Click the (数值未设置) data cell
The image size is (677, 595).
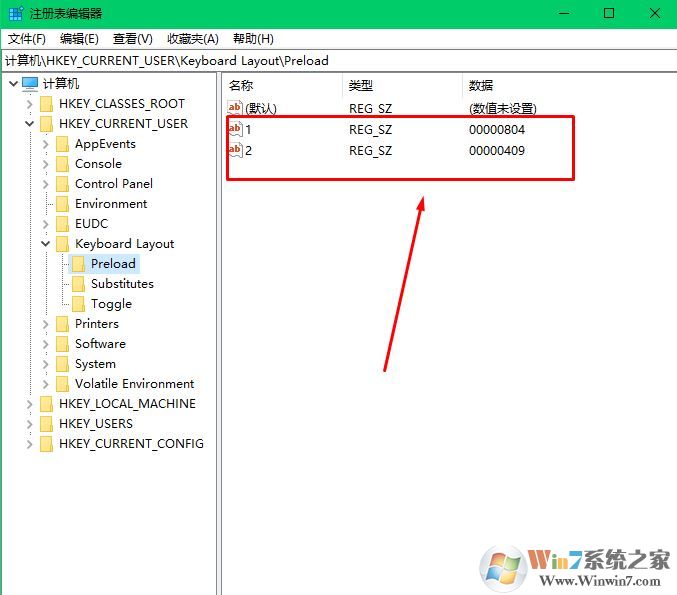pyautogui.click(x=503, y=108)
